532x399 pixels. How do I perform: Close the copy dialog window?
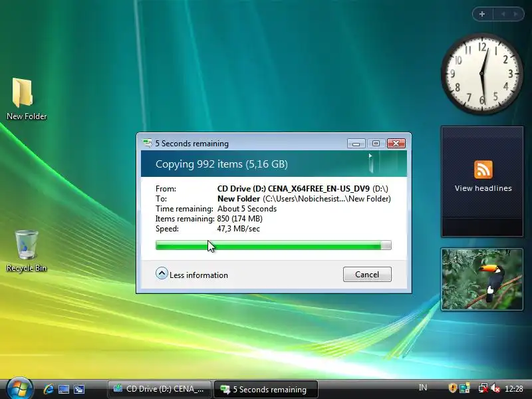[396, 144]
